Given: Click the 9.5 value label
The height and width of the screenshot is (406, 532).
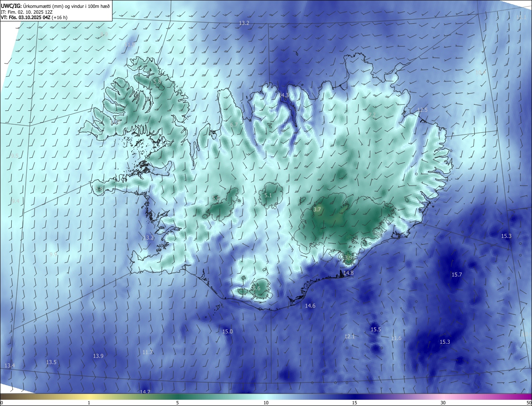Looking at the screenshot, I should (x=15, y=156).
